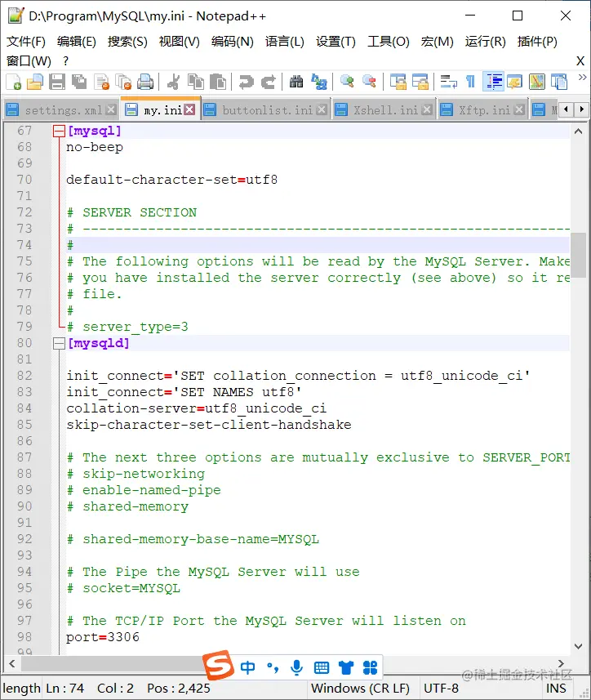Image resolution: width=591 pixels, height=700 pixels.
Task: Open the 插件(P) menu
Action: pyautogui.click(x=537, y=42)
